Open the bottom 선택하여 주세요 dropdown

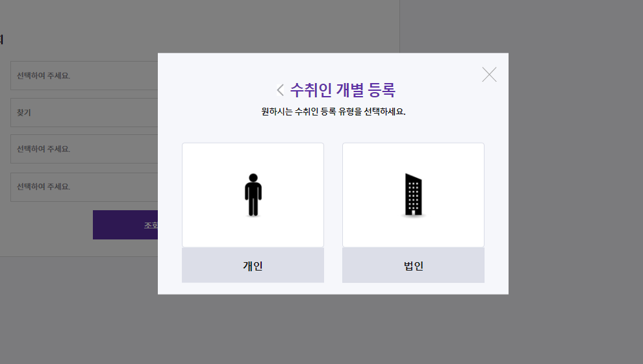84,187
